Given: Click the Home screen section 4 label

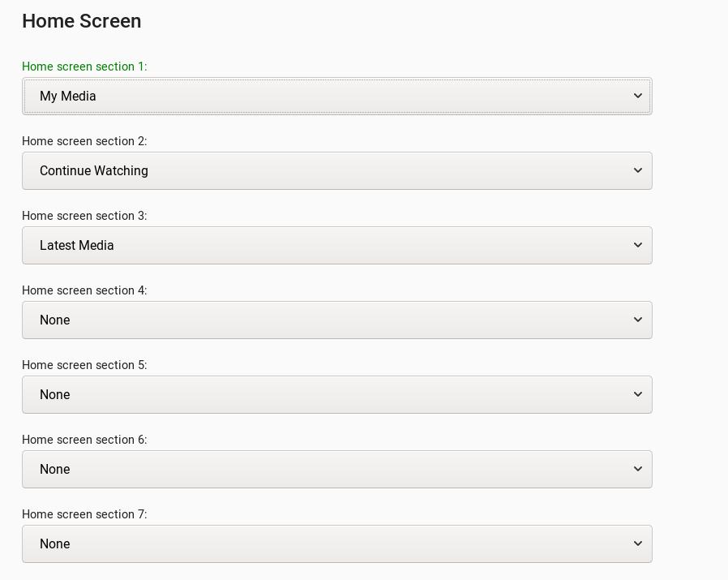Looking at the screenshot, I should [x=84, y=290].
